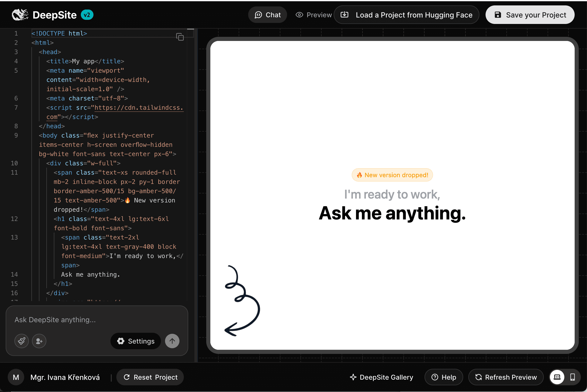Screen dimensions: 587x392
Task: Click the v2 version badge
Action: [87, 15]
